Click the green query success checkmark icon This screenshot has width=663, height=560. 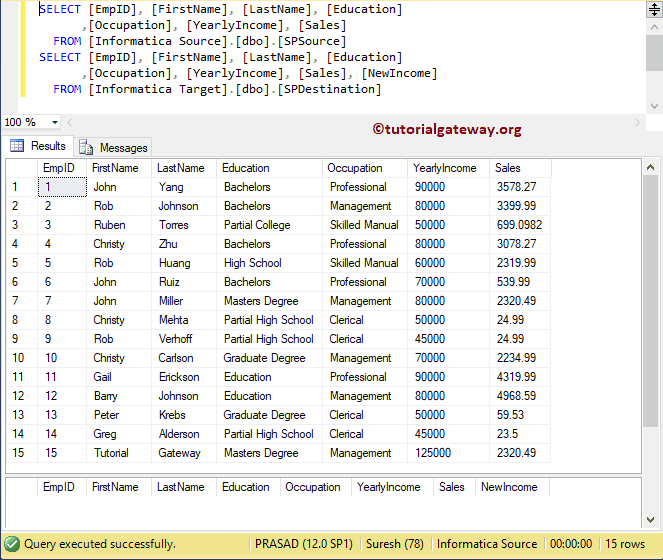tap(12, 544)
